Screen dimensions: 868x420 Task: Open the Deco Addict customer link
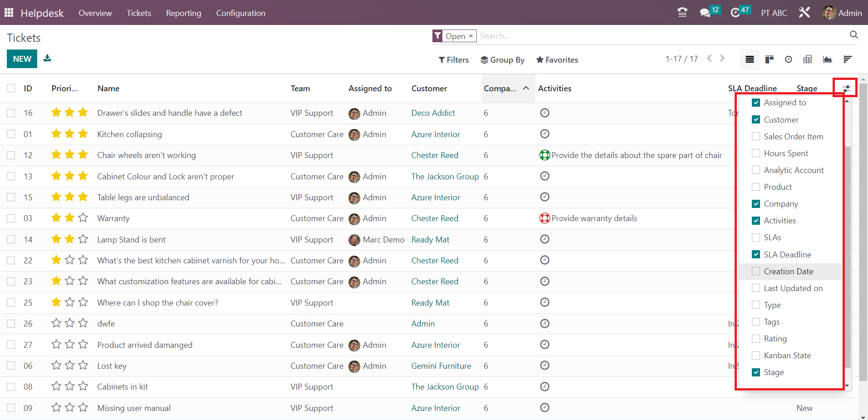(433, 113)
